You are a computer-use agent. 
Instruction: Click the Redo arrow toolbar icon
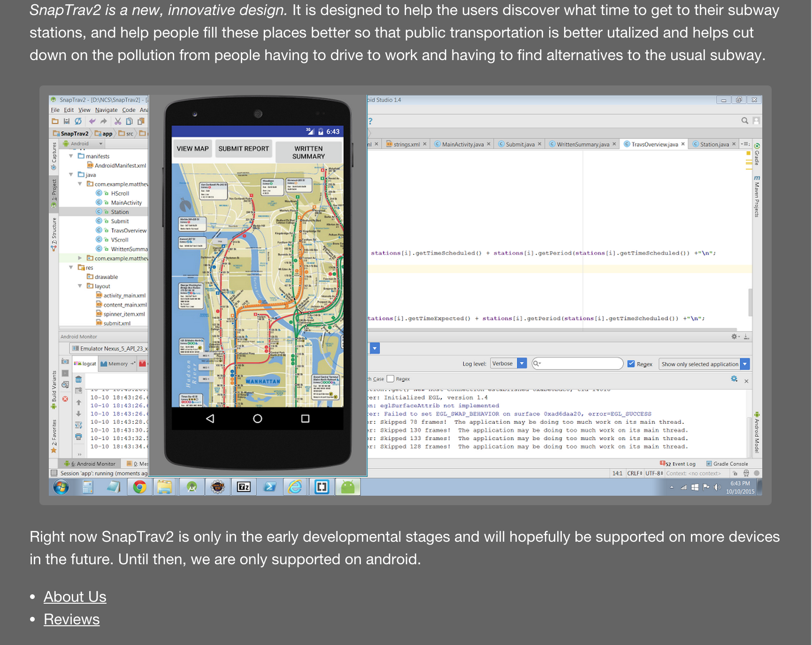104,121
